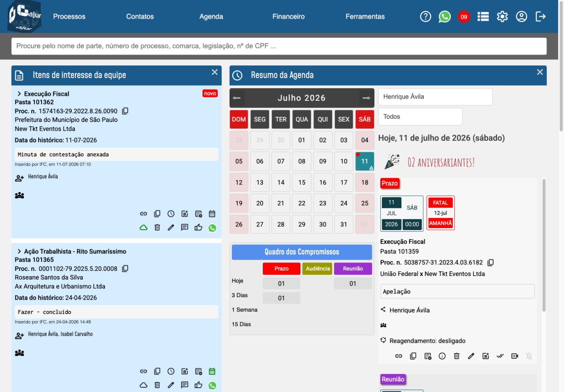Open the user profile icon
Image resolution: width=564 pixels, height=392 pixels.
(x=521, y=17)
